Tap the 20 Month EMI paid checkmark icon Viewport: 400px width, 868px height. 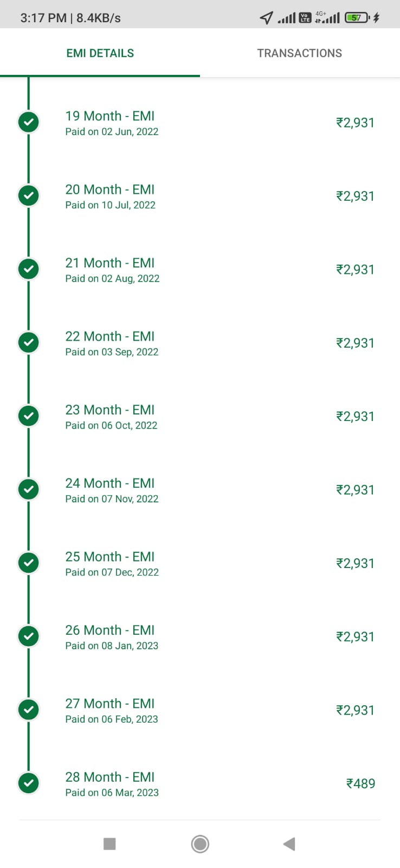pos(28,196)
